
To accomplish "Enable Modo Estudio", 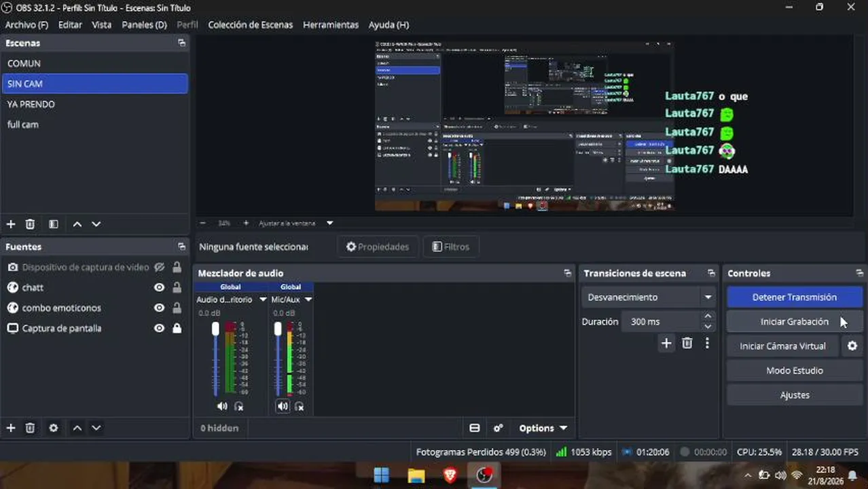I will (795, 371).
